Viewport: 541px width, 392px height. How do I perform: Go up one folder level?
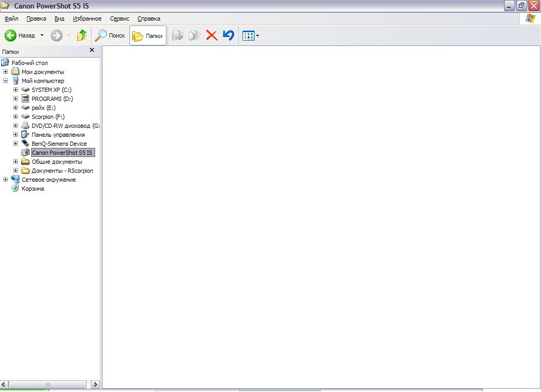82,35
